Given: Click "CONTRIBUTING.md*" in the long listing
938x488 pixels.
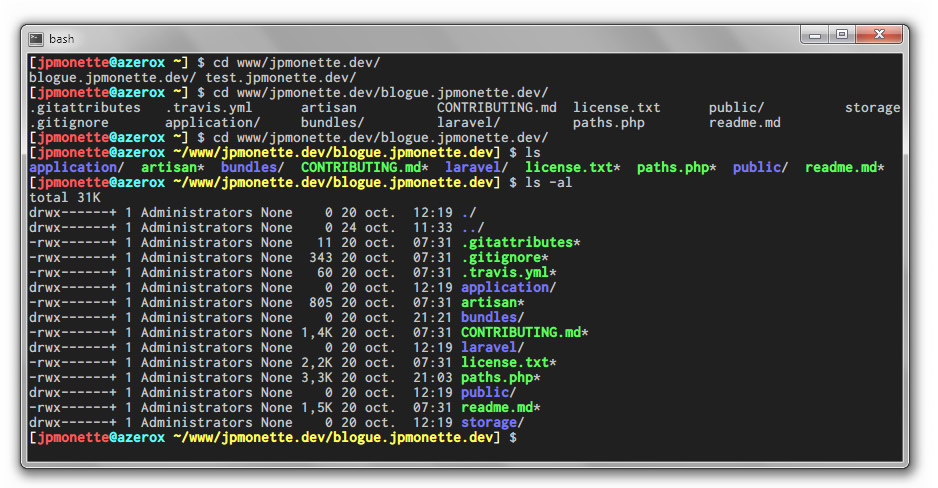Looking at the screenshot, I should (x=524, y=333).
